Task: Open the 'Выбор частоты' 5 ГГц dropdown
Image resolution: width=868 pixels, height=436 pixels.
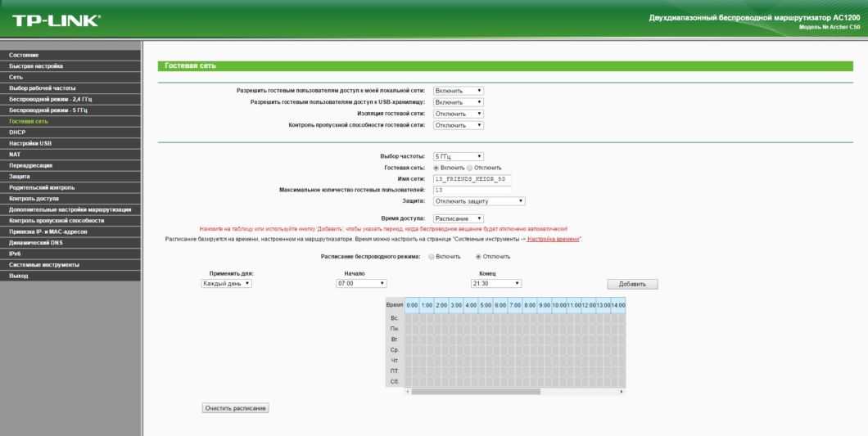Action: tap(458, 156)
